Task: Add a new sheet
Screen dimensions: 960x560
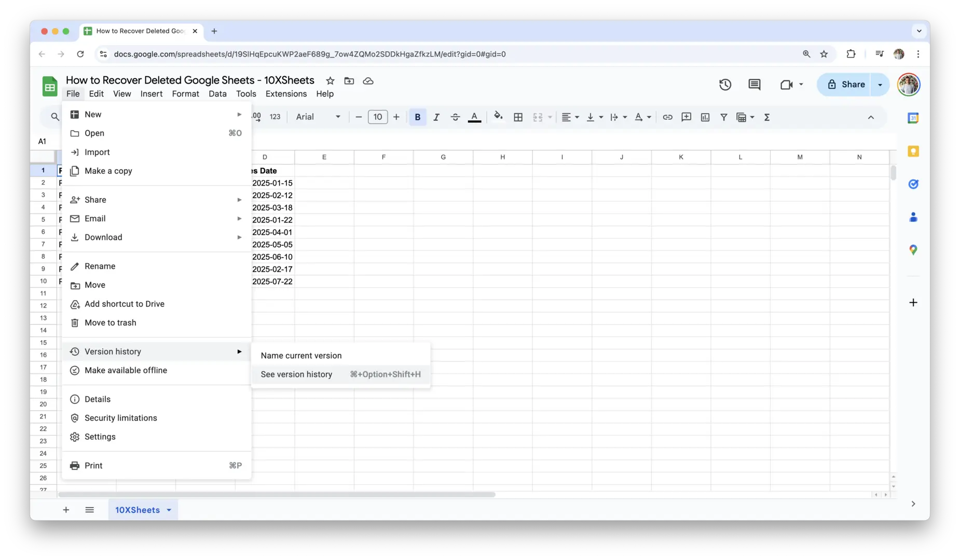Action: 66,510
